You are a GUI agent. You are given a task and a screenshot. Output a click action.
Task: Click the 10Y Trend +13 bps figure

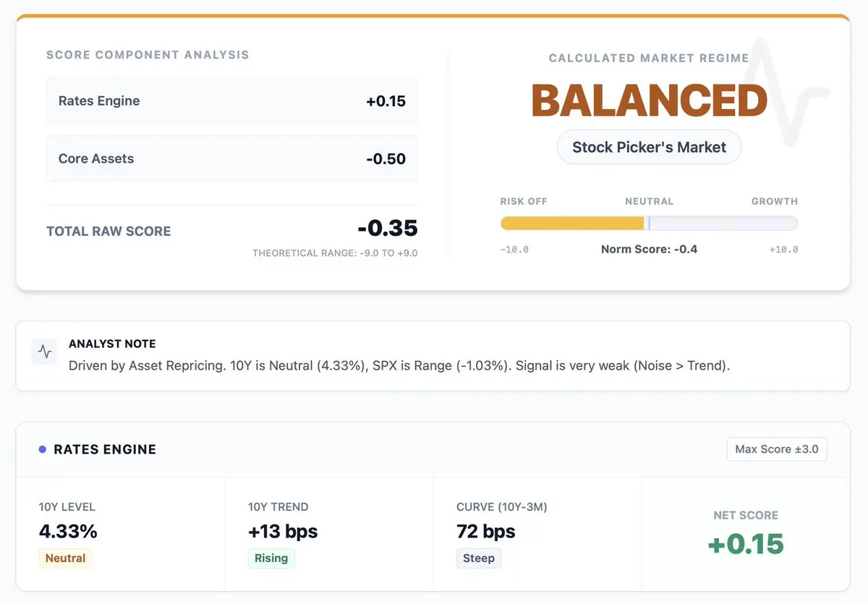tap(283, 532)
